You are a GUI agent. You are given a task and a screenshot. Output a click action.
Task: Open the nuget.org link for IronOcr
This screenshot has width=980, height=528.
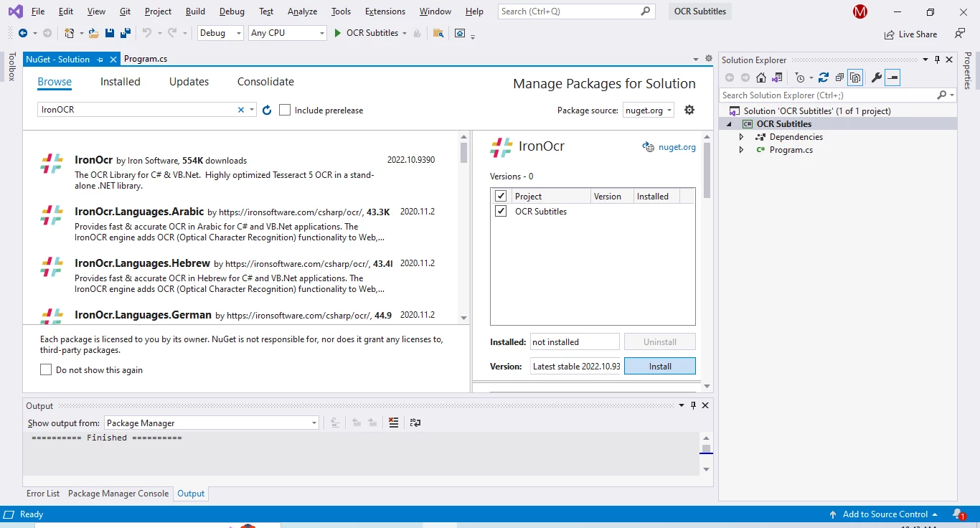[677, 147]
